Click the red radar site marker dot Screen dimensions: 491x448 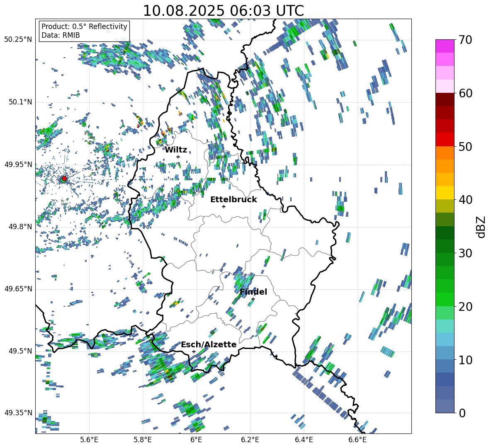(x=64, y=179)
